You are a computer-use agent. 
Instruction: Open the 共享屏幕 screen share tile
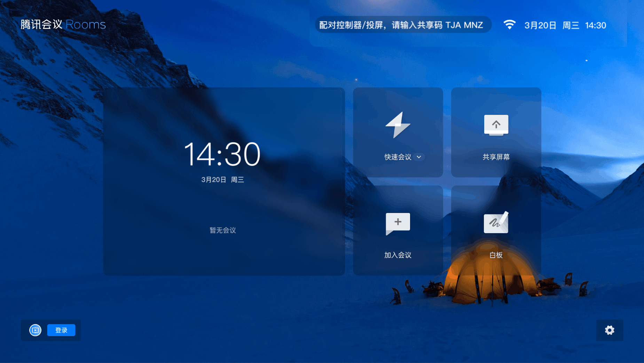496,132
